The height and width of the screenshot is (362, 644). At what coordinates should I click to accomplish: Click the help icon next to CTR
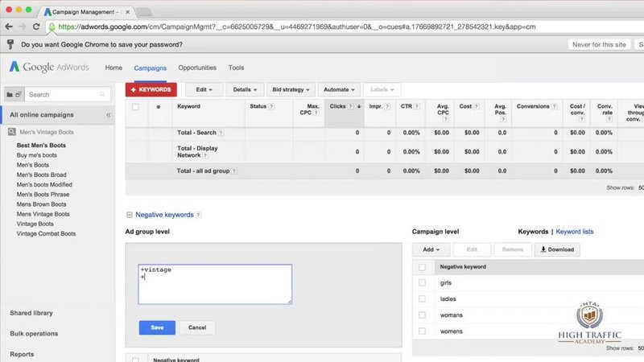pyautogui.click(x=416, y=106)
